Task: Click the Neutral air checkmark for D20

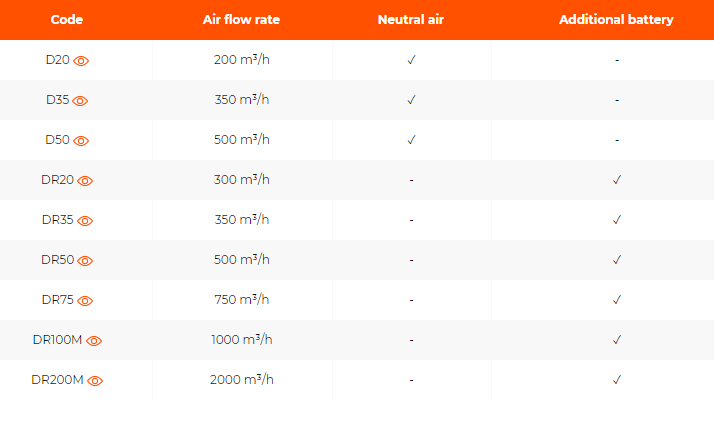Action: point(411,60)
